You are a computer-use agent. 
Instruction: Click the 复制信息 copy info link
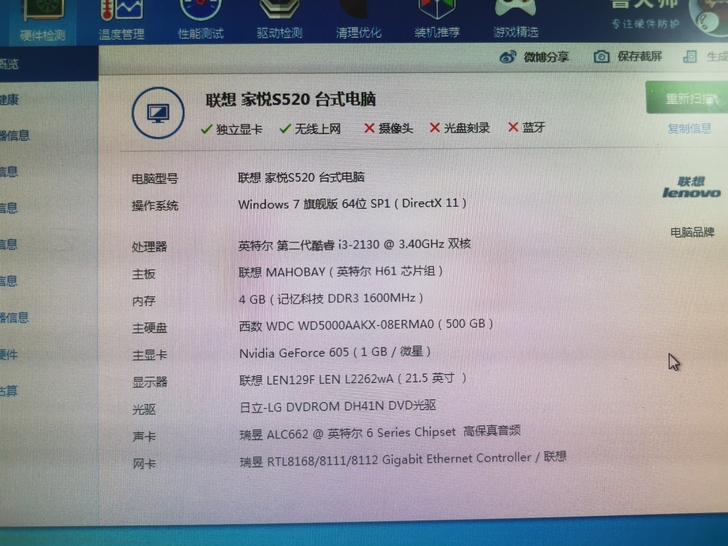690,129
